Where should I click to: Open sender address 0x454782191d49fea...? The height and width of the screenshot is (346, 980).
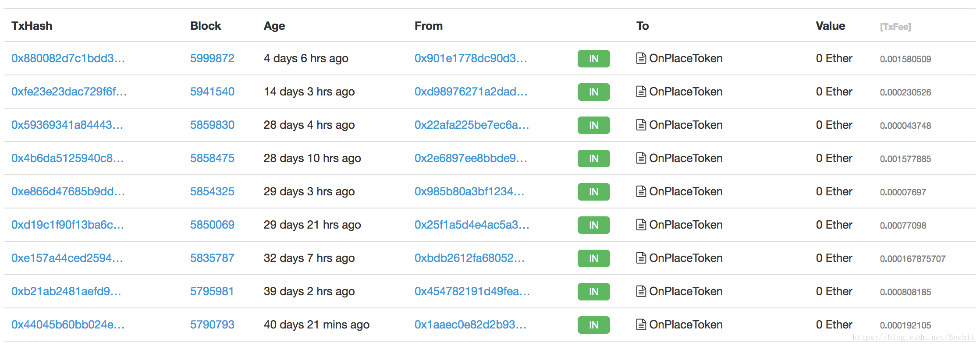pos(472,291)
